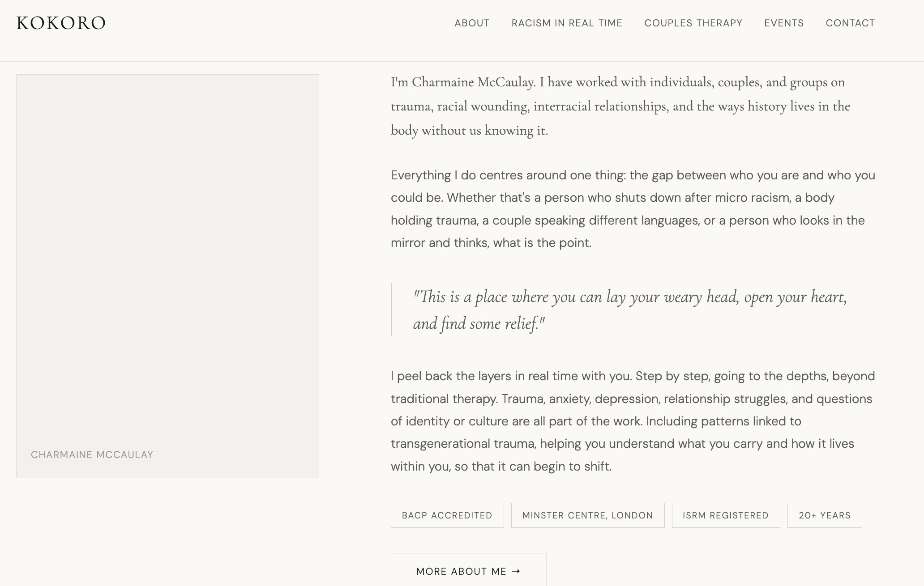Open the Contact page link
This screenshot has width=924, height=586.
click(850, 23)
